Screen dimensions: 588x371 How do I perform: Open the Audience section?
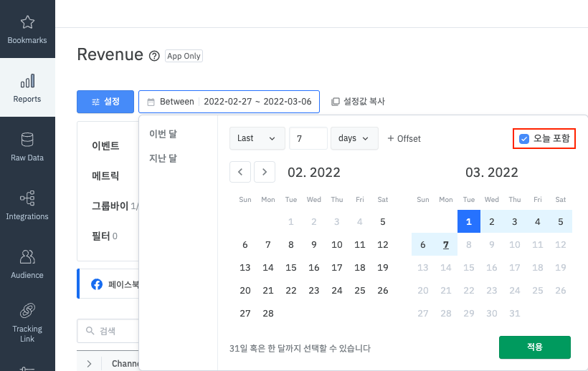[27, 264]
